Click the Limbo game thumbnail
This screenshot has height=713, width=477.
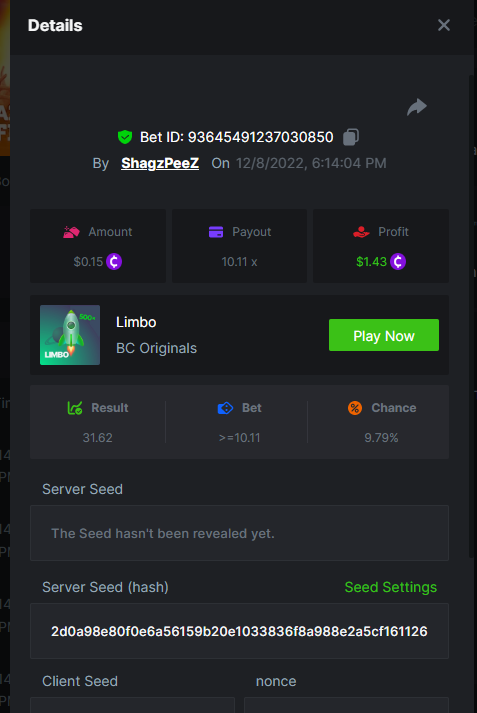coord(70,335)
